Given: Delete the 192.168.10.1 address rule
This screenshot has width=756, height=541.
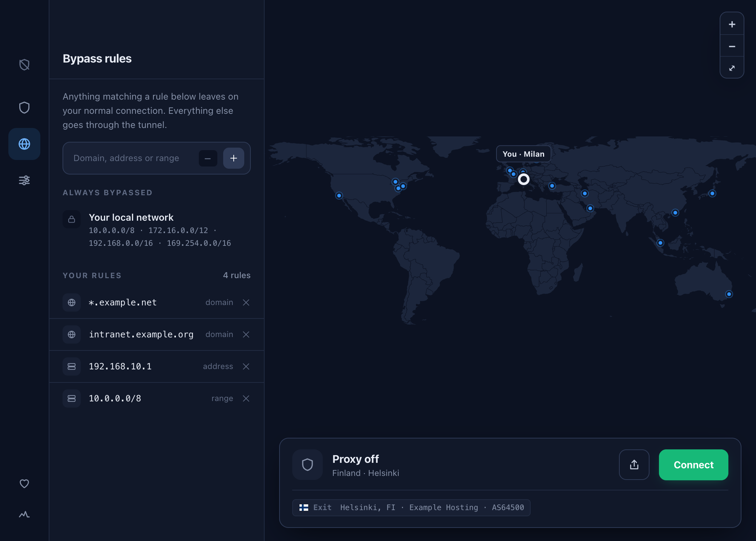Looking at the screenshot, I should 246,366.
